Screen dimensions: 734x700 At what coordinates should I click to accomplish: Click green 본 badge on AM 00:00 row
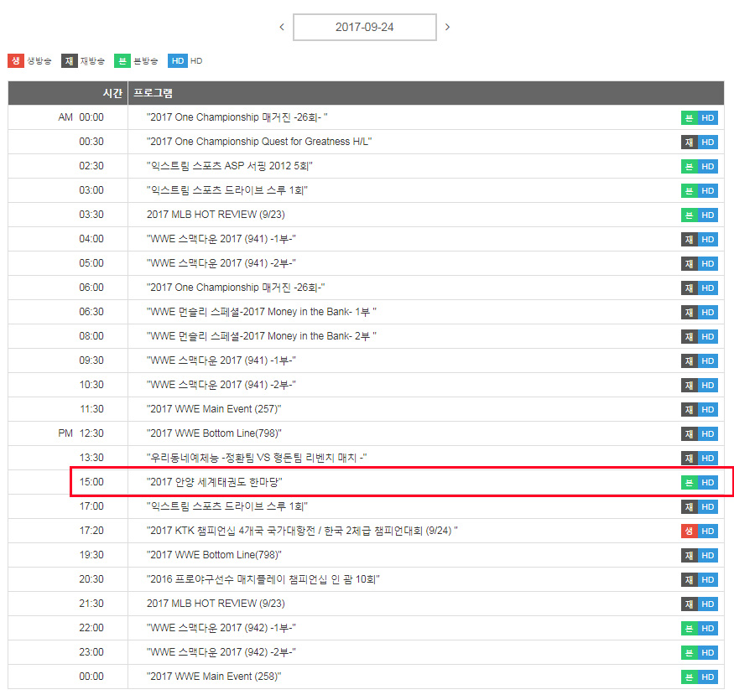tap(689, 118)
